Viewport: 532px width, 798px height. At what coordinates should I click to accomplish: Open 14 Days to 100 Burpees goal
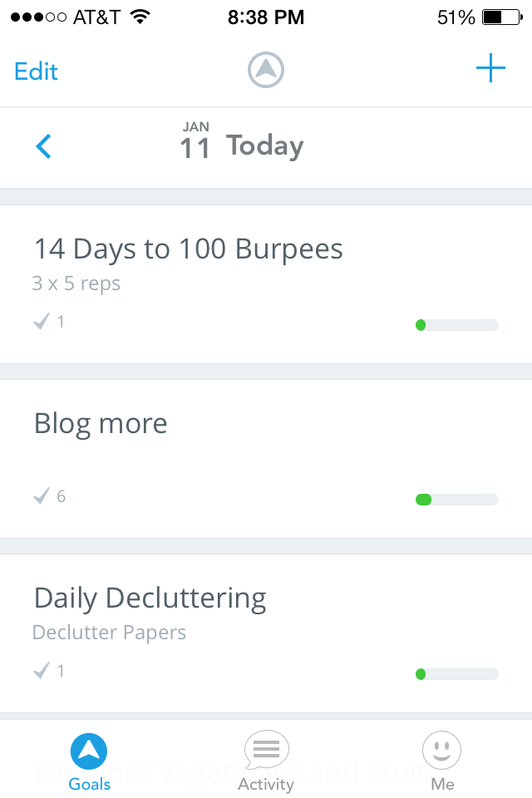pyautogui.click(x=188, y=249)
